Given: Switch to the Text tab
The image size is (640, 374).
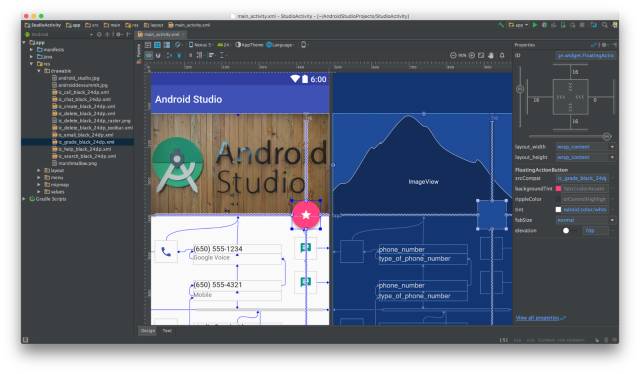Looking at the screenshot, I should 167,331.
